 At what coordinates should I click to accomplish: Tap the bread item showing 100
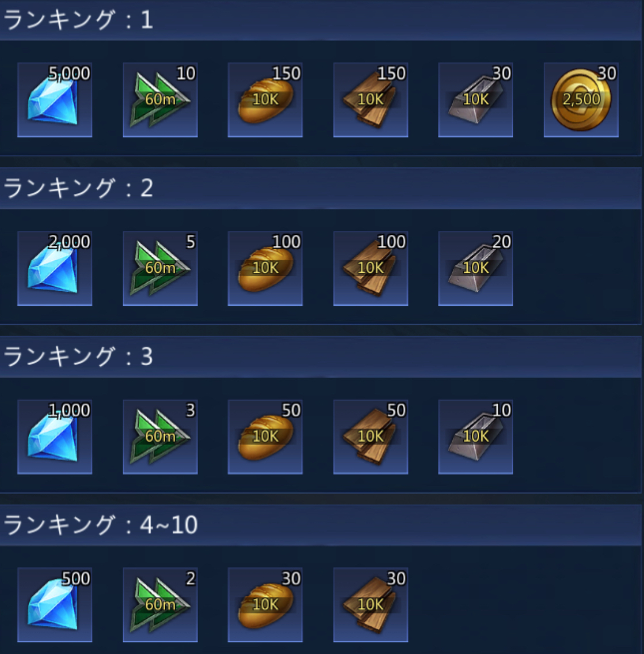point(265,269)
